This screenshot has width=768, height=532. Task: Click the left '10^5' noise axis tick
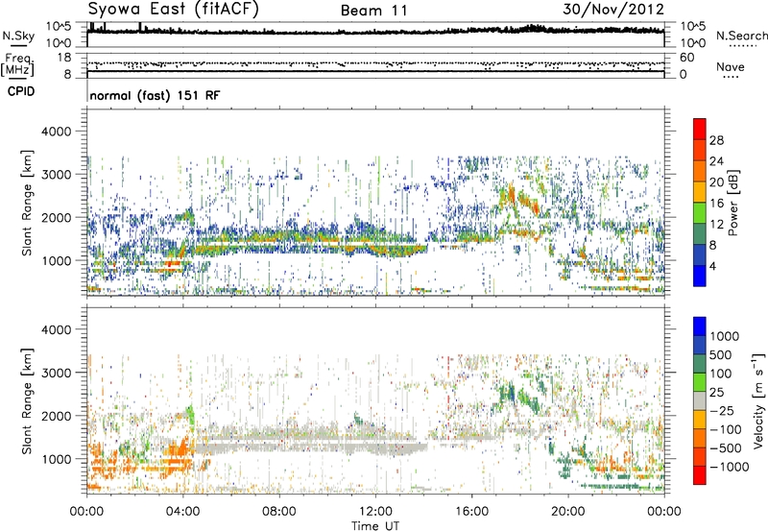tap(59, 27)
